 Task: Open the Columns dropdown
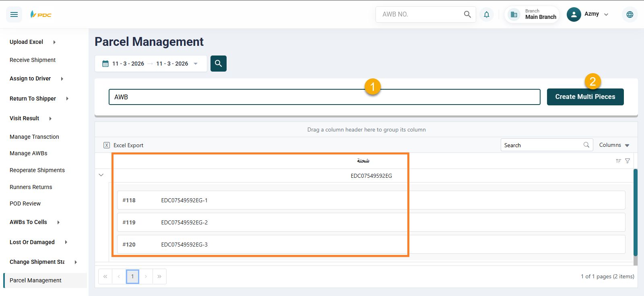coord(614,145)
